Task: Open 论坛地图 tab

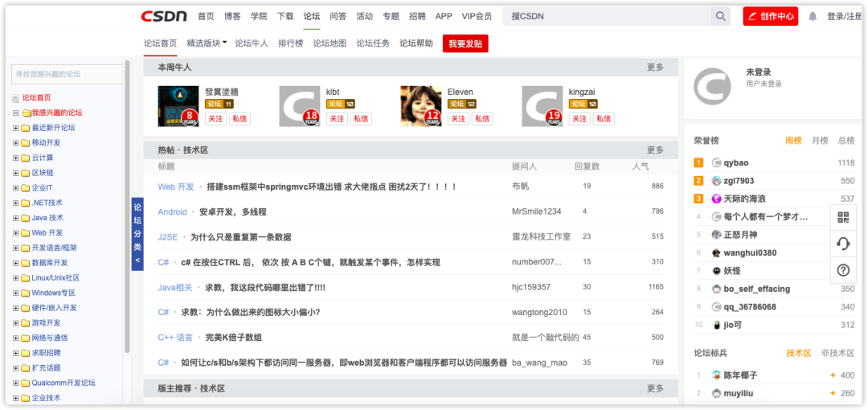Action: [x=330, y=43]
